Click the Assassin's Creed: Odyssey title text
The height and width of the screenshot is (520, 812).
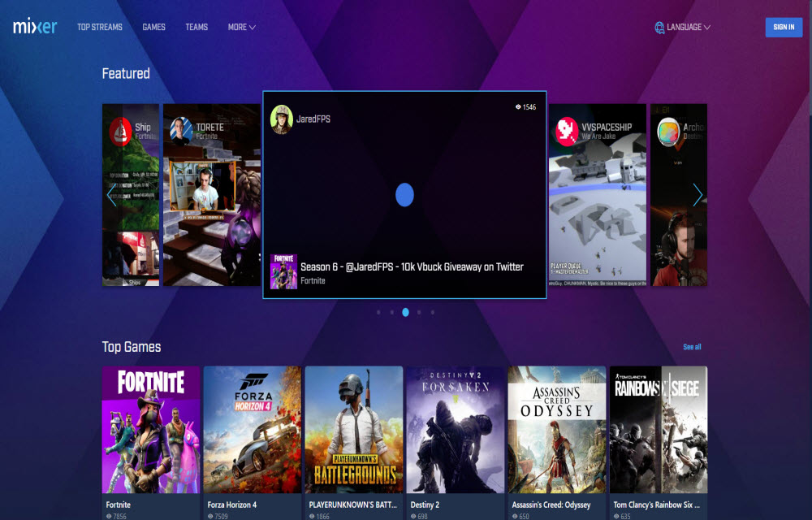(551, 505)
